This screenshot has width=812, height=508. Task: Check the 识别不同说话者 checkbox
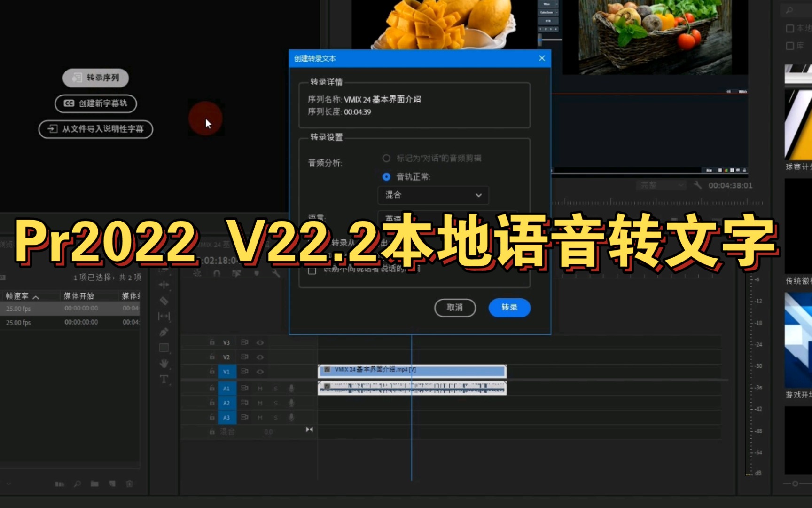click(312, 272)
